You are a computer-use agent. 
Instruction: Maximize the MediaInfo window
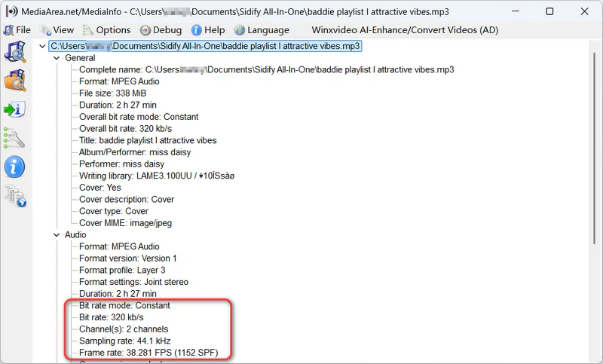[550, 11]
